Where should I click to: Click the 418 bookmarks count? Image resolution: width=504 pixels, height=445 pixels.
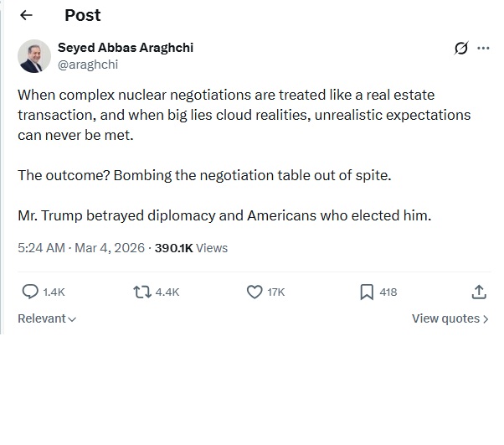(388, 292)
